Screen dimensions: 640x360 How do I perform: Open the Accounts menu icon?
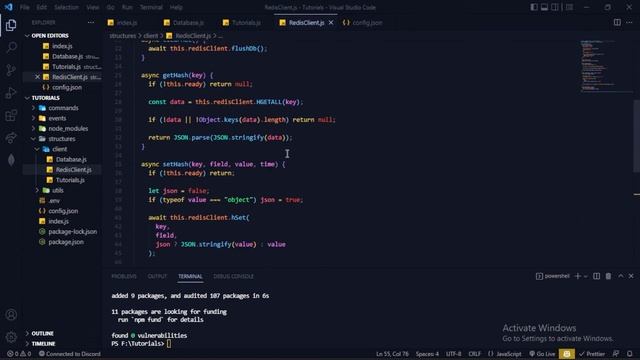click(11, 314)
